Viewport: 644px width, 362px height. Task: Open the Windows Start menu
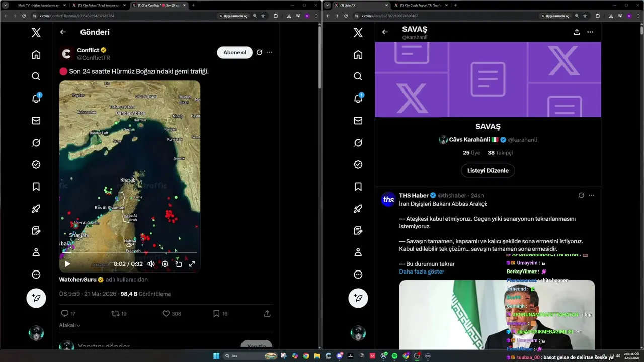[x=216, y=356]
